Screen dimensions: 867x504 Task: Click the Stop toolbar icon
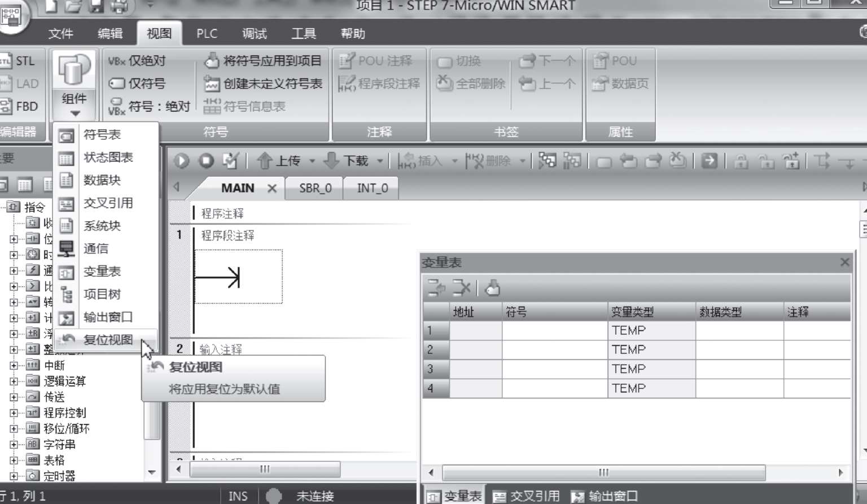(207, 161)
